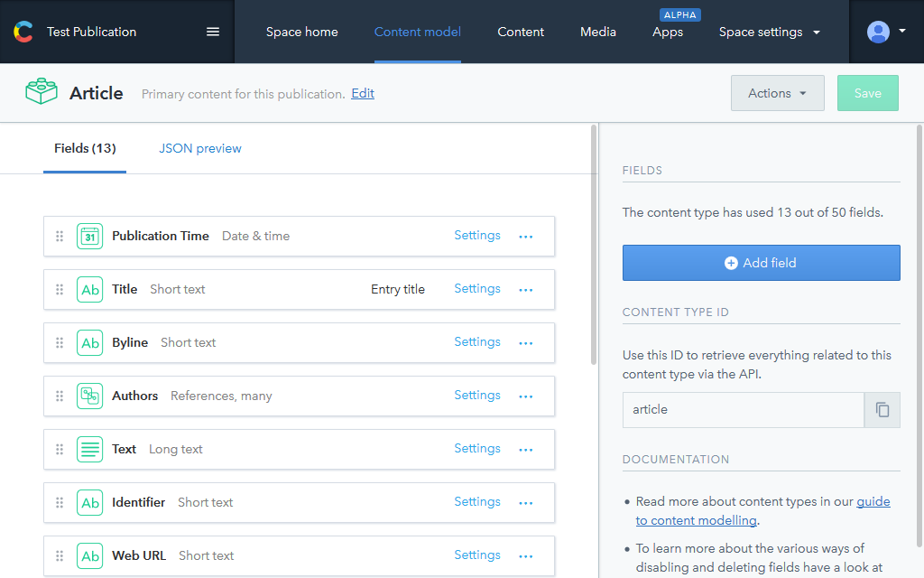Open Settings for the Identifier field
Screen dimensions: 924x578
477,502
